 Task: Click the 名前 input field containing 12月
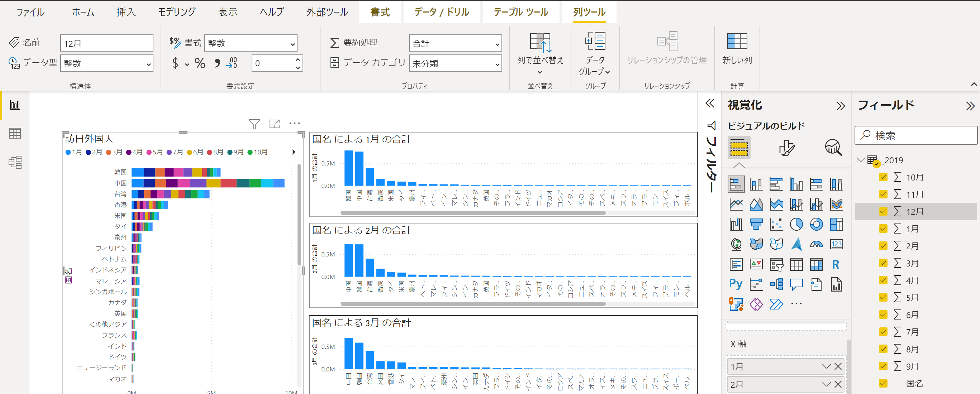click(106, 43)
